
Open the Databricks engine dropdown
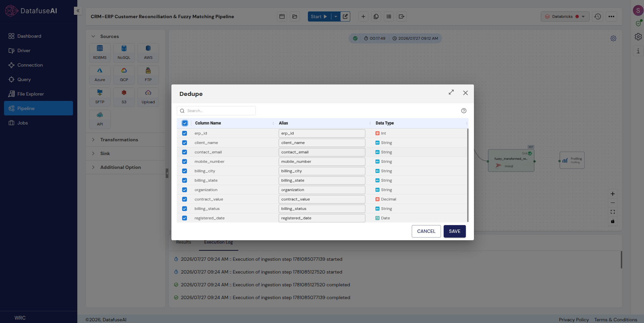point(565,16)
